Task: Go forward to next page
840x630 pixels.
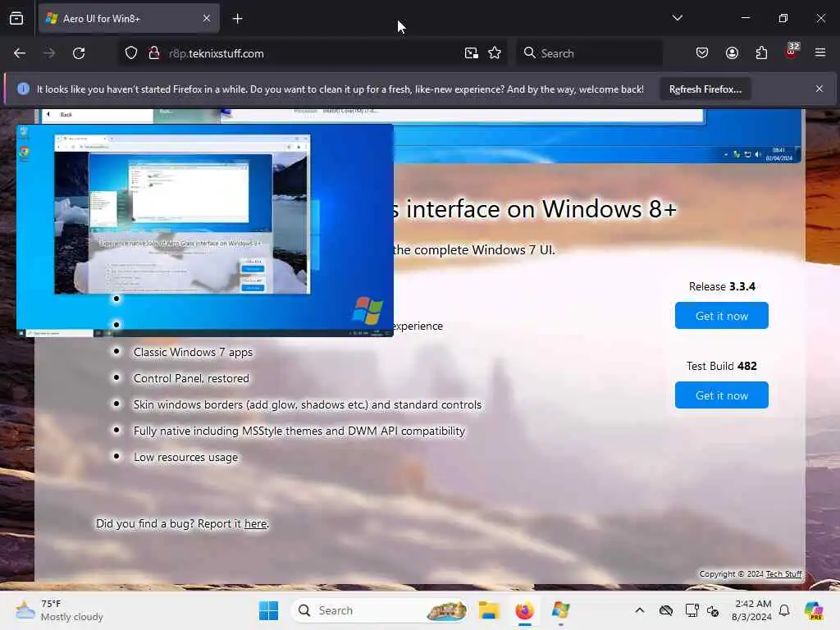Action: pyautogui.click(x=49, y=53)
